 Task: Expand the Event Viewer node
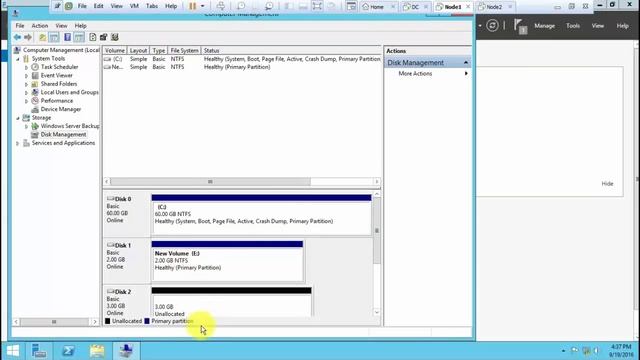pyautogui.click(x=27, y=76)
